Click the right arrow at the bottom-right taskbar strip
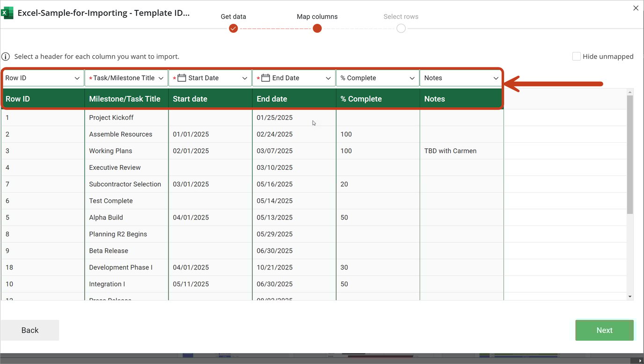 640,360
